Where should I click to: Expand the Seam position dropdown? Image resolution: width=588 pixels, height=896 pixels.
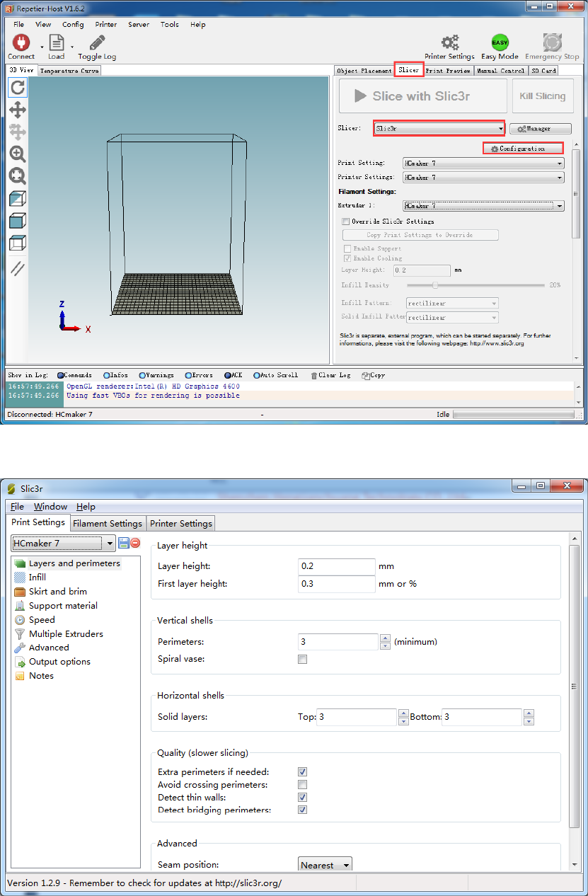point(325,865)
